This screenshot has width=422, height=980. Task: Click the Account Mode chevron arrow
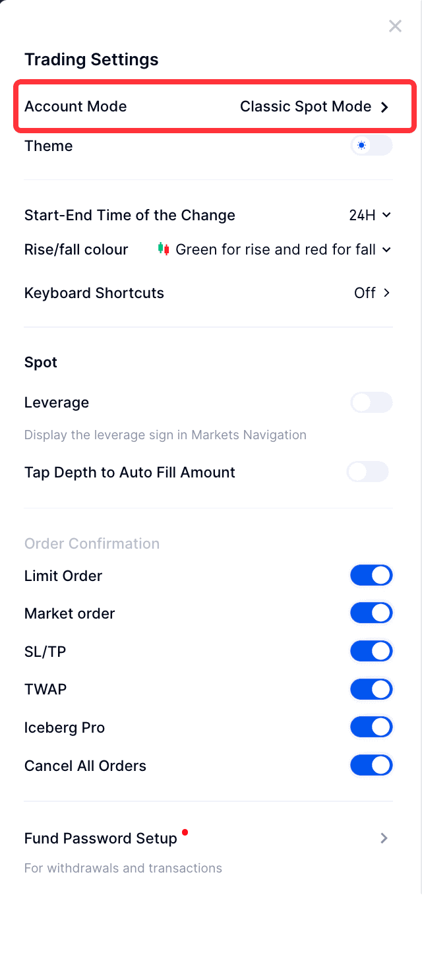pyautogui.click(x=385, y=107)
